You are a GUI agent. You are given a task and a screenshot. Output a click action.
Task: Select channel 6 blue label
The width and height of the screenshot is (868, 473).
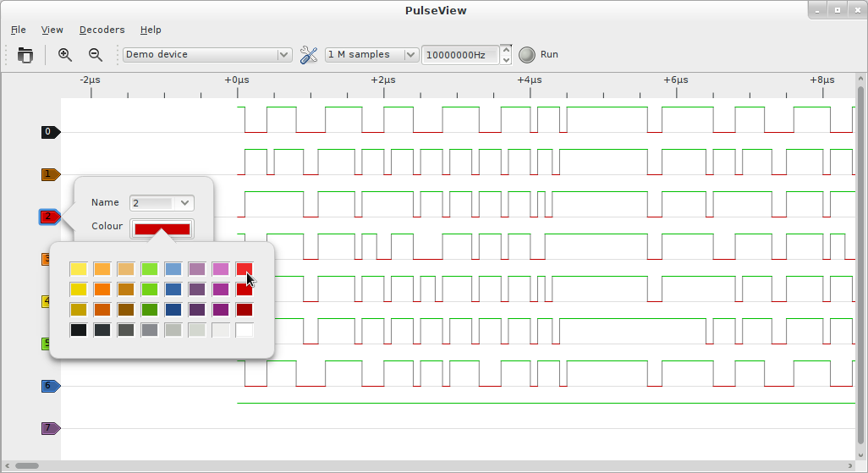[x=50, y=386]
